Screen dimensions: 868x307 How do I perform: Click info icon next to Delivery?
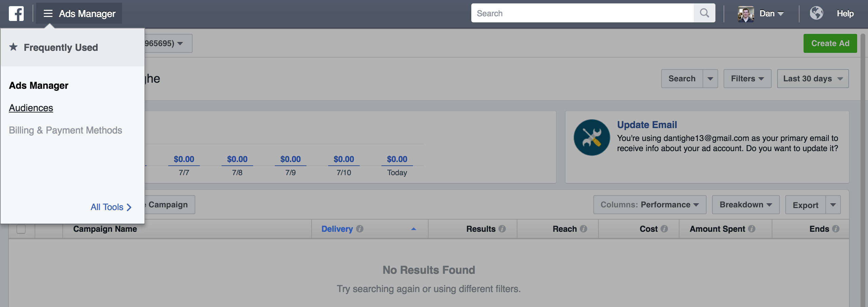[360, 229]
